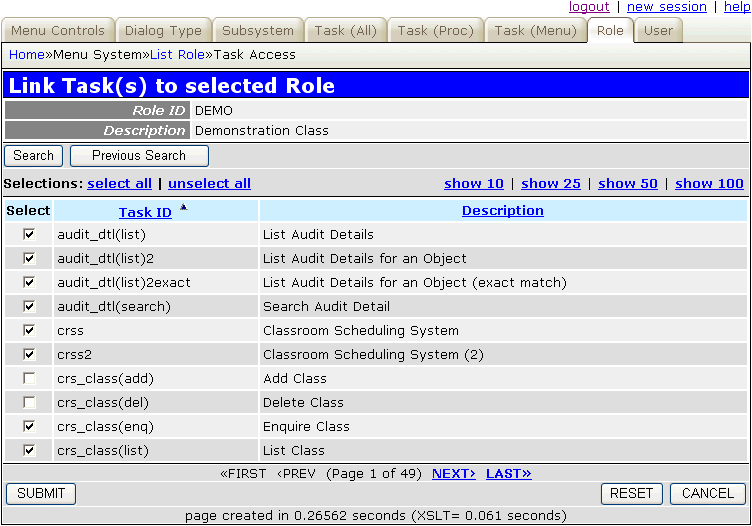Image resolution: width=752 pixels, height=526 pixels.
Task: Sort by Description column header
Action: 503,210
